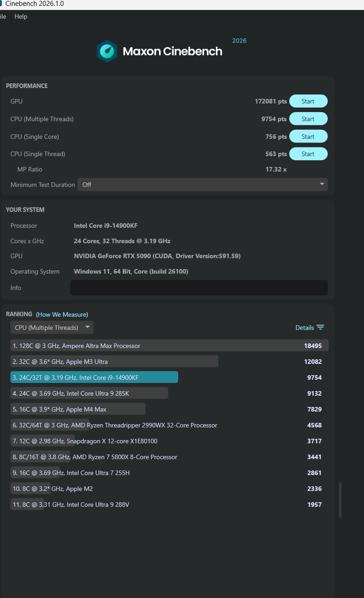Click the Details link in Ranking
The width and height of the screenshot is (364, 598).
[305, 328]
